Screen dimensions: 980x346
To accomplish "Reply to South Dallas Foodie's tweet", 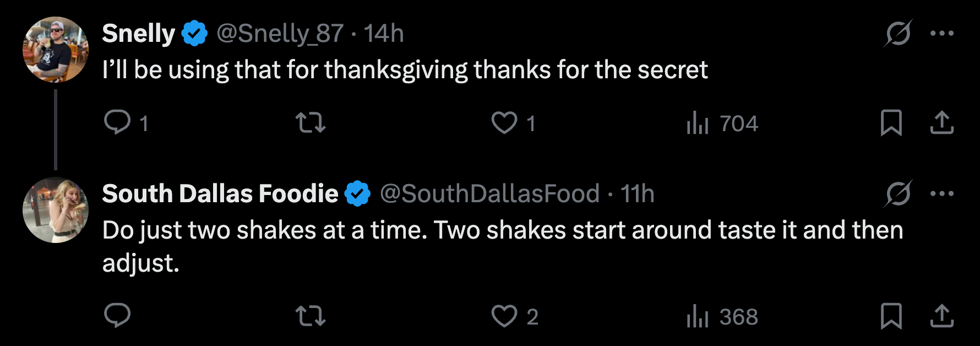I will coord(117,316).
